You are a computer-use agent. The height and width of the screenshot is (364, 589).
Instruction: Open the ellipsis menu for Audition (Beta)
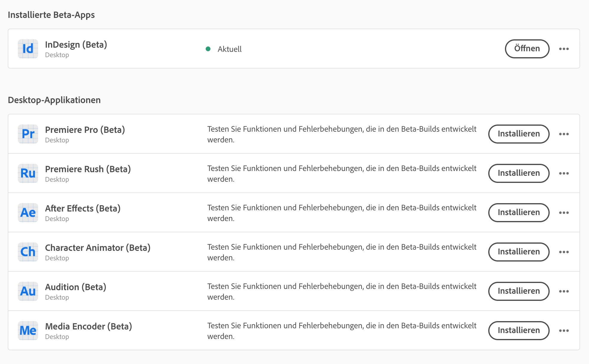coord(564,291)
